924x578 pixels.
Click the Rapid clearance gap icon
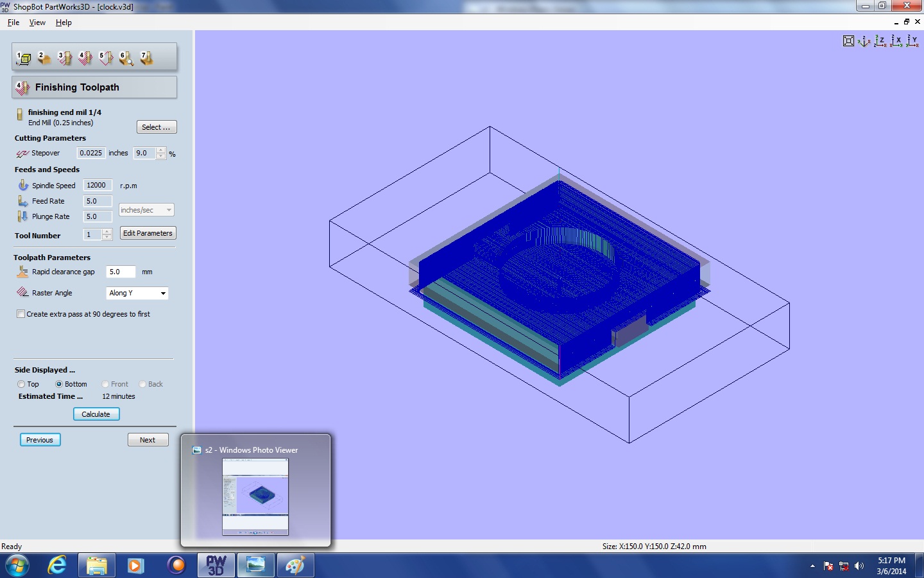[x=22, y=272]
